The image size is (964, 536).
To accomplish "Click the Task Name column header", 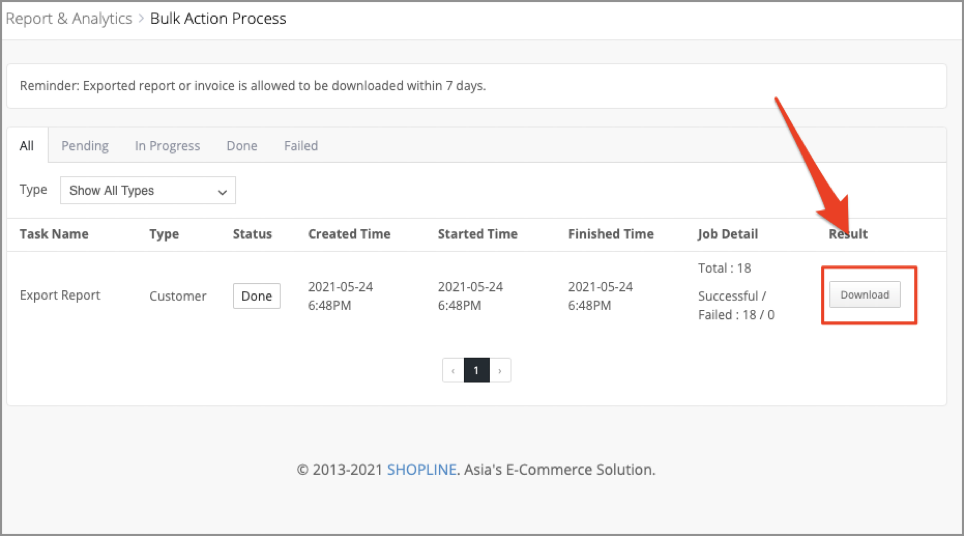I will 54,234.
